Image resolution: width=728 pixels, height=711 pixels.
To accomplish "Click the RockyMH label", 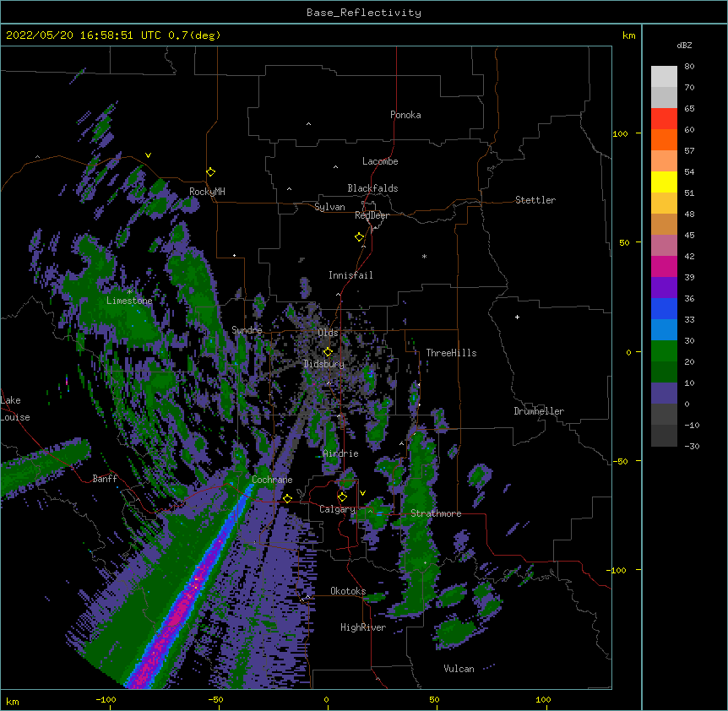I will (x=207, y=192).
